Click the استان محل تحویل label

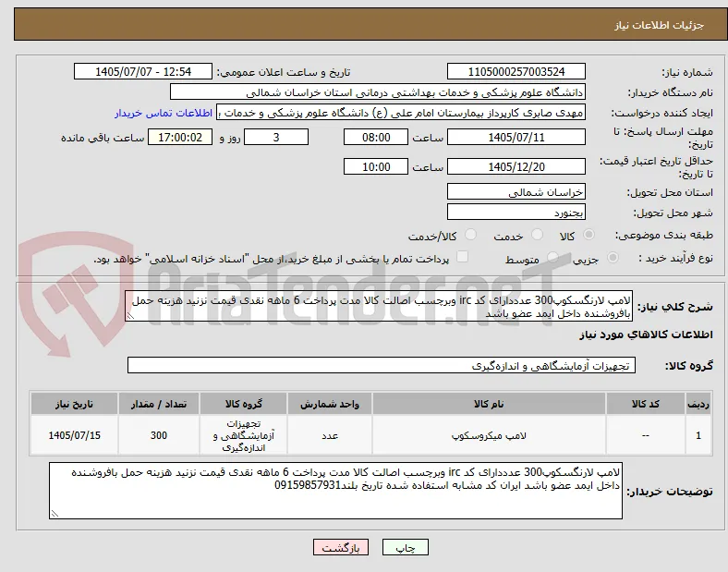pos(670,193)
